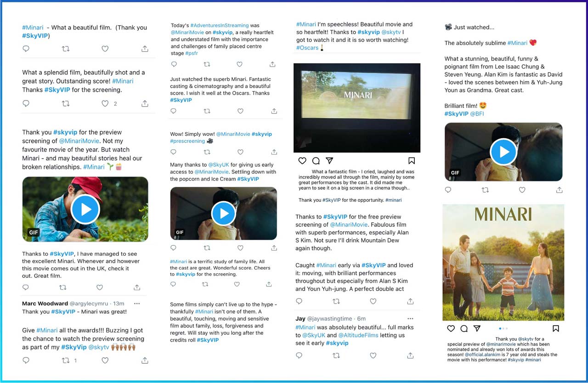
Task: Reply to the 'What a splendid film' tweet
Action: (x=26, y=104)
